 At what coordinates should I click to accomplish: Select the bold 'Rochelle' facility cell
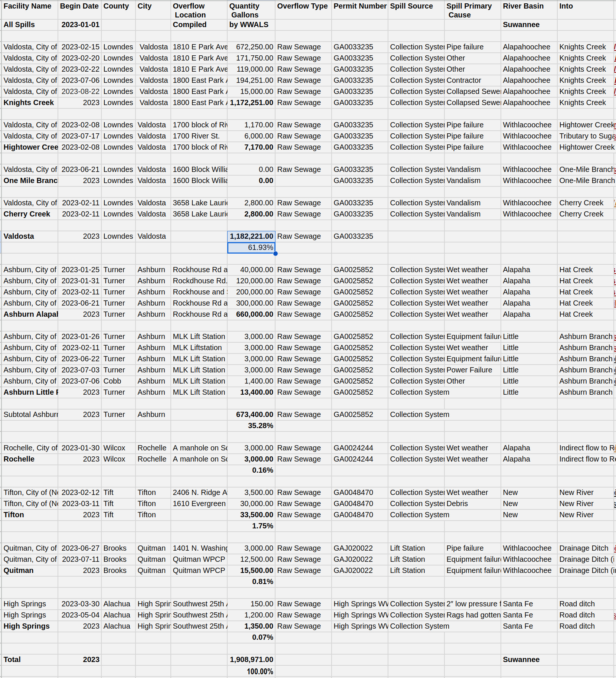[30, 459]
